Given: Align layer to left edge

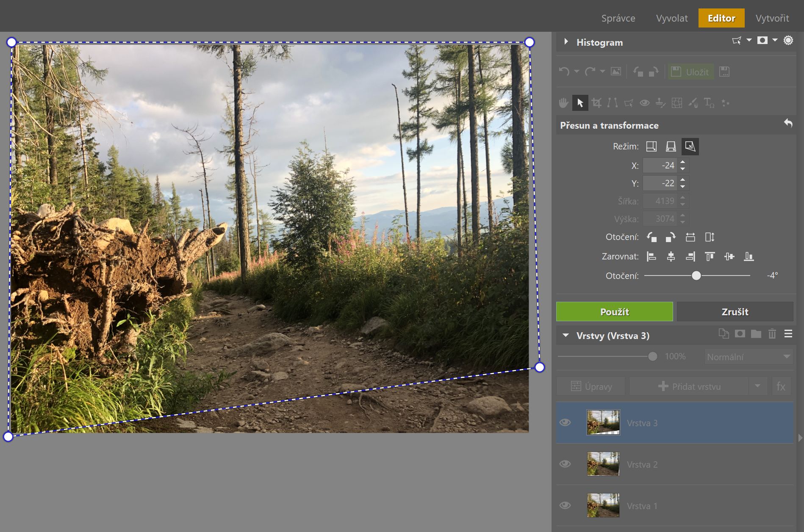Looking at the screenshot, I should 652,256.
